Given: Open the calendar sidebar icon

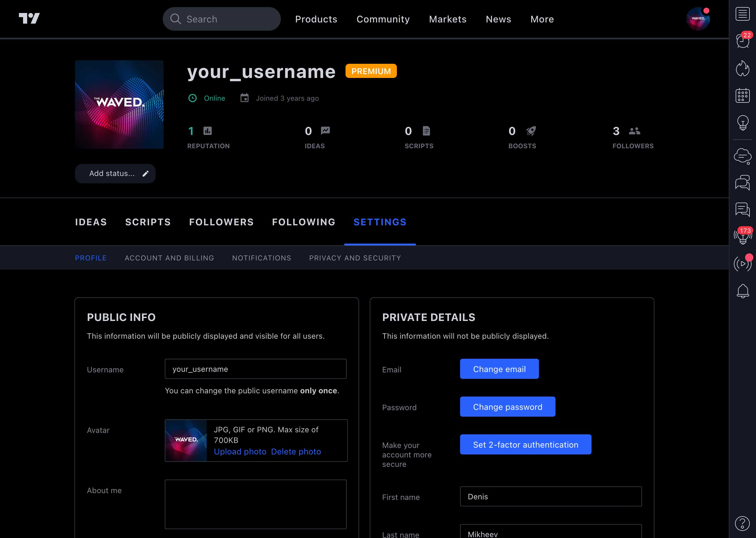Looking at the screenshot, I should [x=742, y=95].
